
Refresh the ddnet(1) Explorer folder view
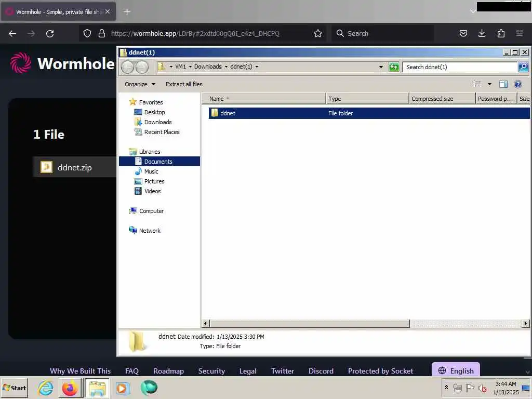(x=394, y=67)
